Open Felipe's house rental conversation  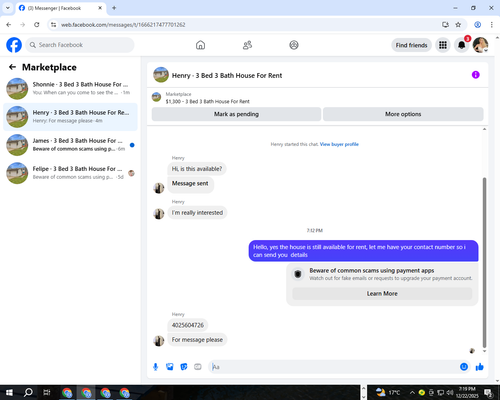[x=70, y=173]
